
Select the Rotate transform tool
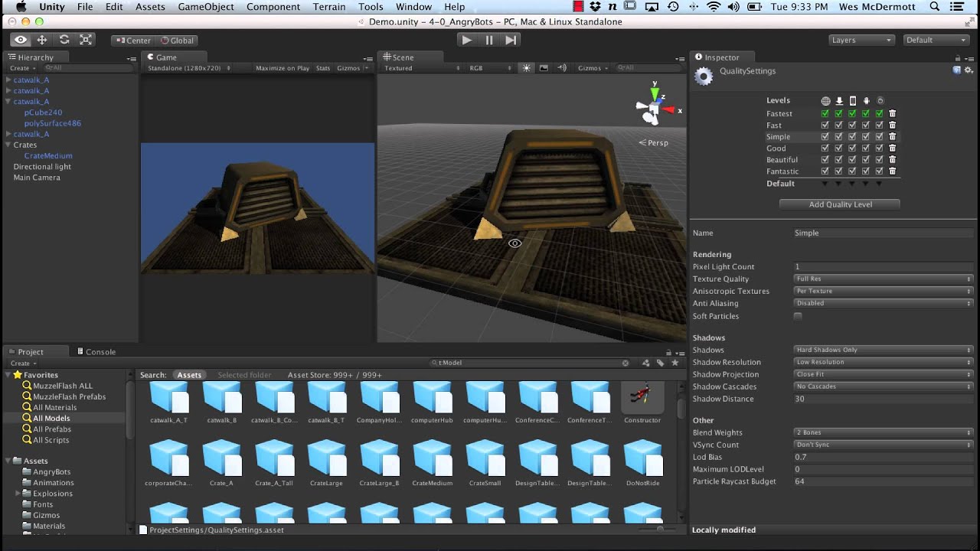64,40
